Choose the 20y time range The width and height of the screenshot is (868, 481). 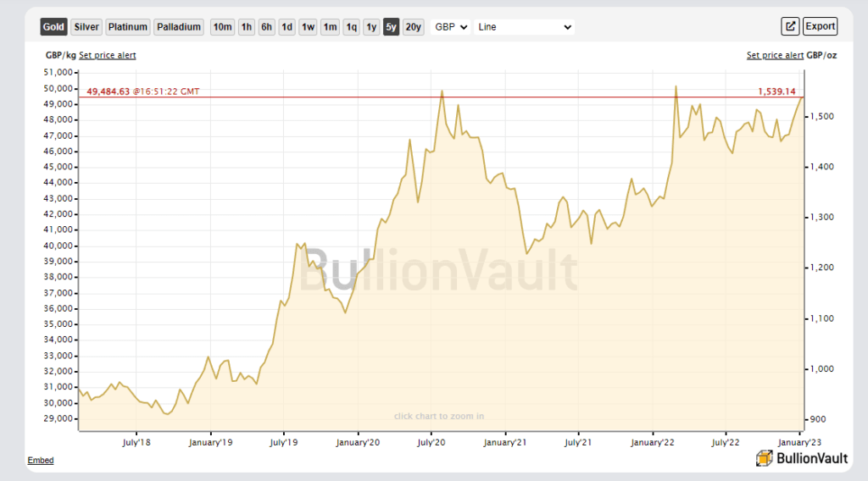(414, 26)
